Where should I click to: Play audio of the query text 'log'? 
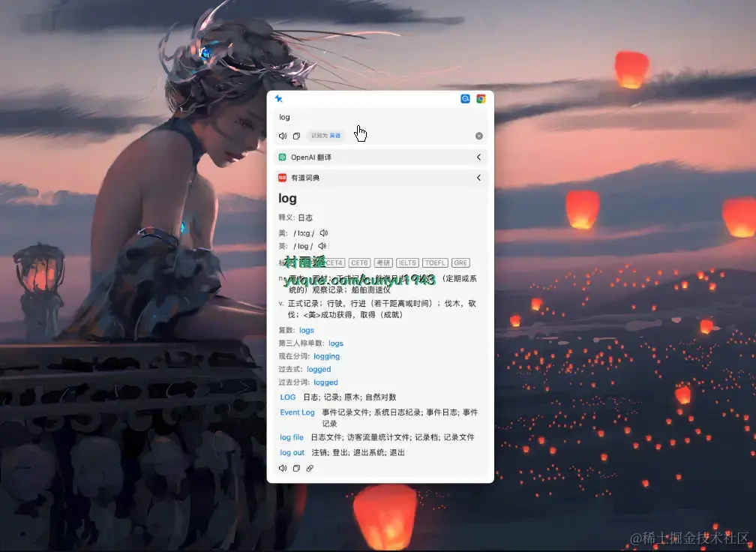pyautogui.click(x=283, y=136)
